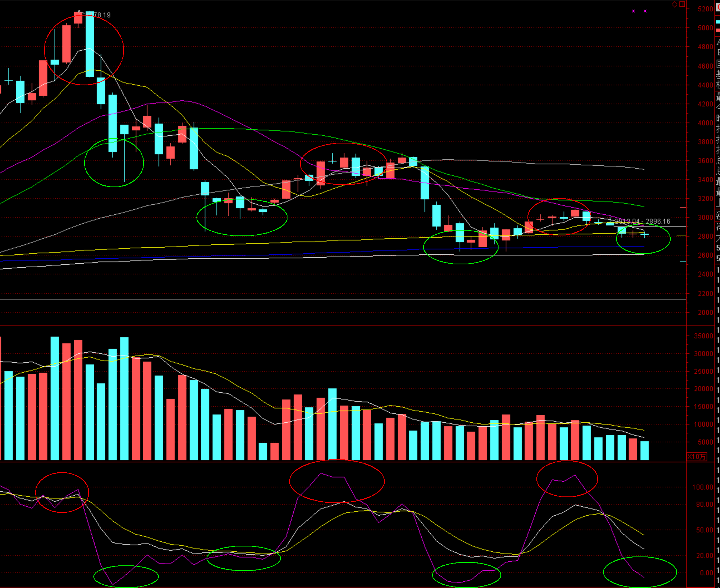This screenshot has width=720, height=588.
Task: Click the 0.00 indicator axis label
Action: tap(706, 573)
